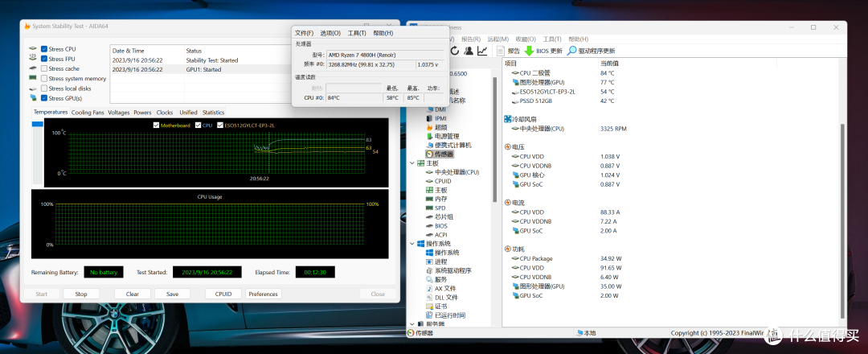Open Preferences in the stability test
Screen dimensions: 868x354
pos(264,294)
